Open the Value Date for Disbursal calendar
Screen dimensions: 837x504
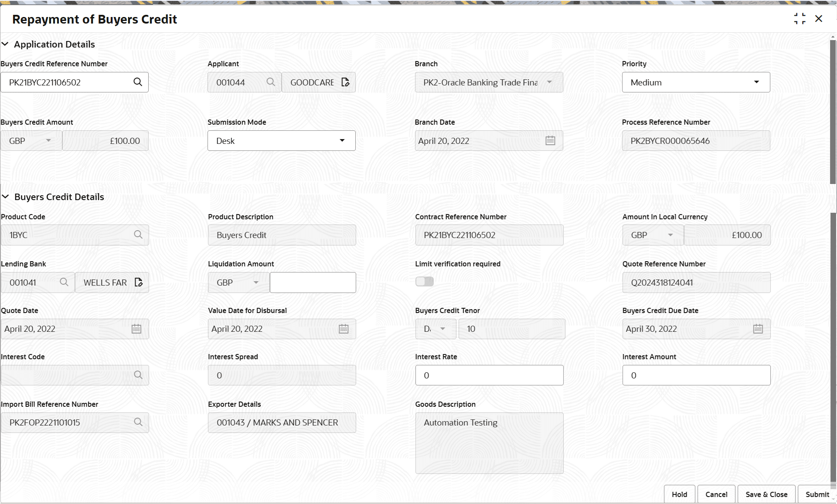(x=344, y=329)
